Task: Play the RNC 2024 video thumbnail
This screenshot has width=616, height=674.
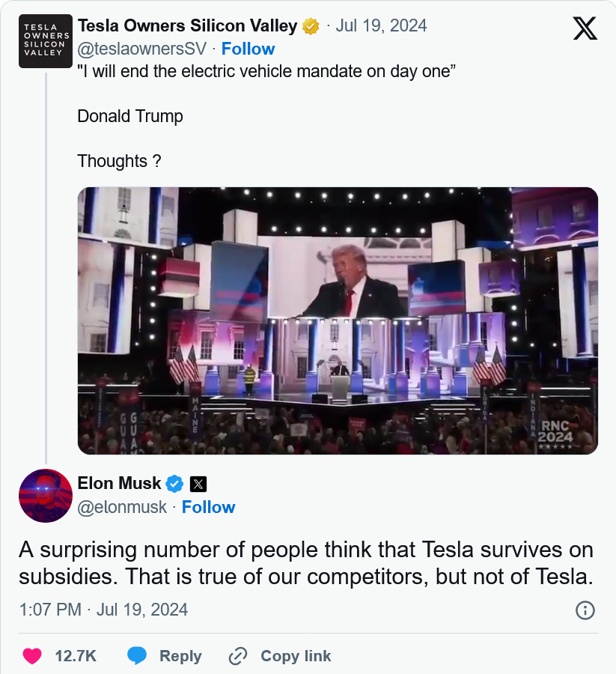Action: (x=338, y=321)
